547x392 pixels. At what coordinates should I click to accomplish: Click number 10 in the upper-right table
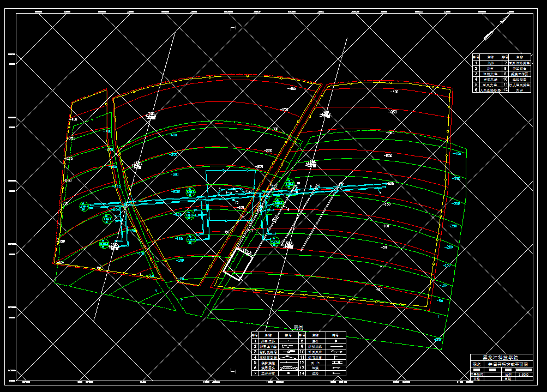pos(505,80)
